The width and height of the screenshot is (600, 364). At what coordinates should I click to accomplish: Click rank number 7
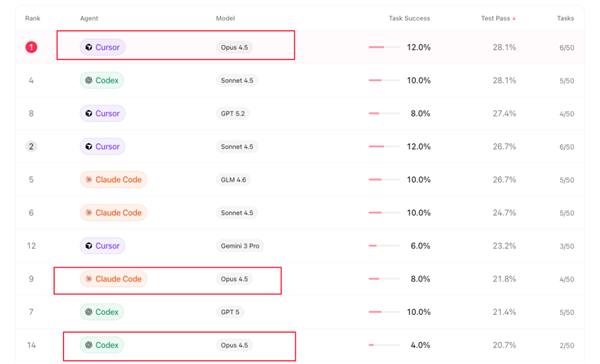click(x=31, y=312)
